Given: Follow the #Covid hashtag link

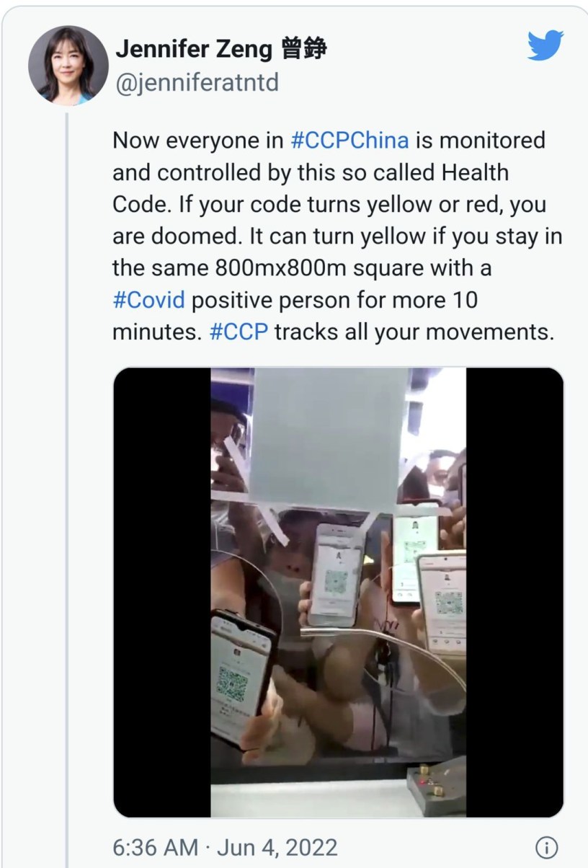Looking at the screenshot, I should (148, 299).
